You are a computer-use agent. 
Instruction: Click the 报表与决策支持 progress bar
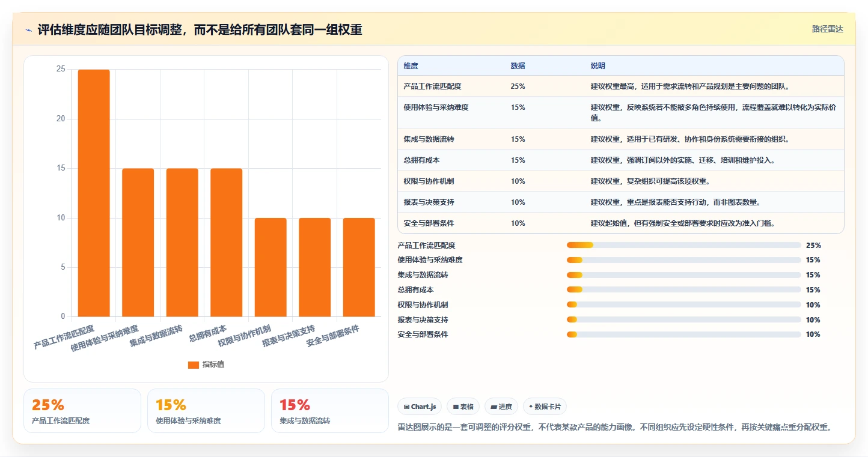pyautogui.click(x=683, y=319)
